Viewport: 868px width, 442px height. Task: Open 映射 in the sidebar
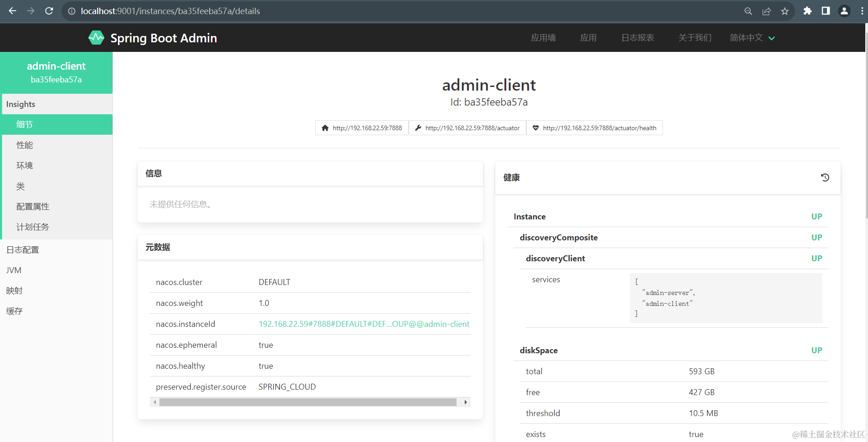coord(56,291)
